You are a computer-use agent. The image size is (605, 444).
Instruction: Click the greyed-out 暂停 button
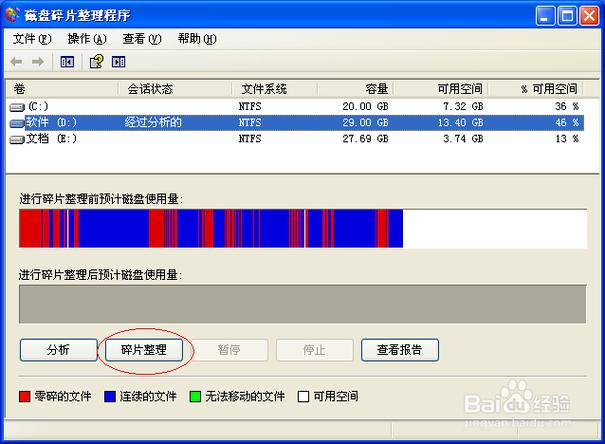click(x=229, y=350)
